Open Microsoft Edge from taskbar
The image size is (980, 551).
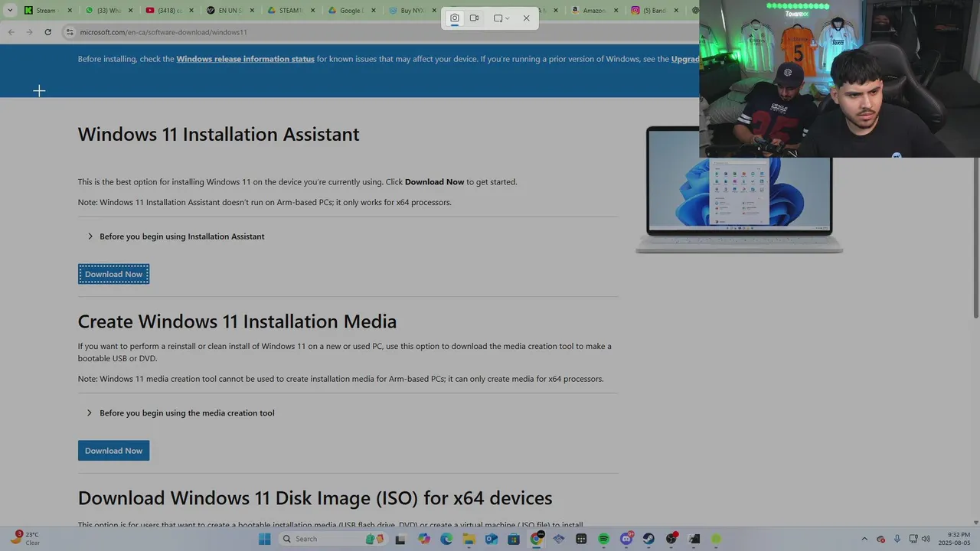446,539
